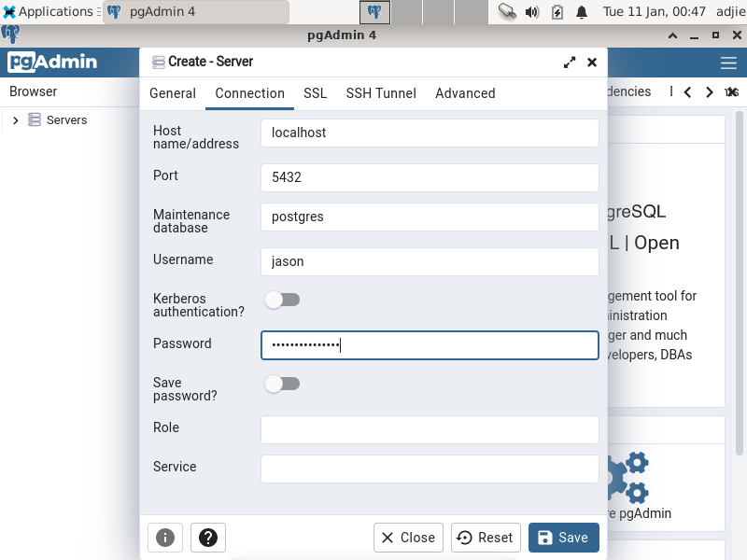
Task: Click the empty Role field
Action: coord(430,429)
